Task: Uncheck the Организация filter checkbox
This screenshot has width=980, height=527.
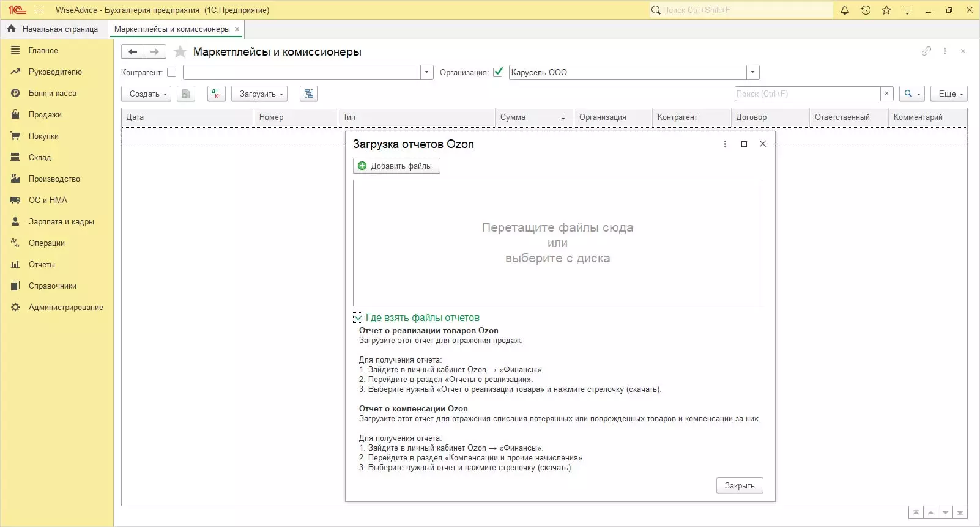Action: point(498,72)
